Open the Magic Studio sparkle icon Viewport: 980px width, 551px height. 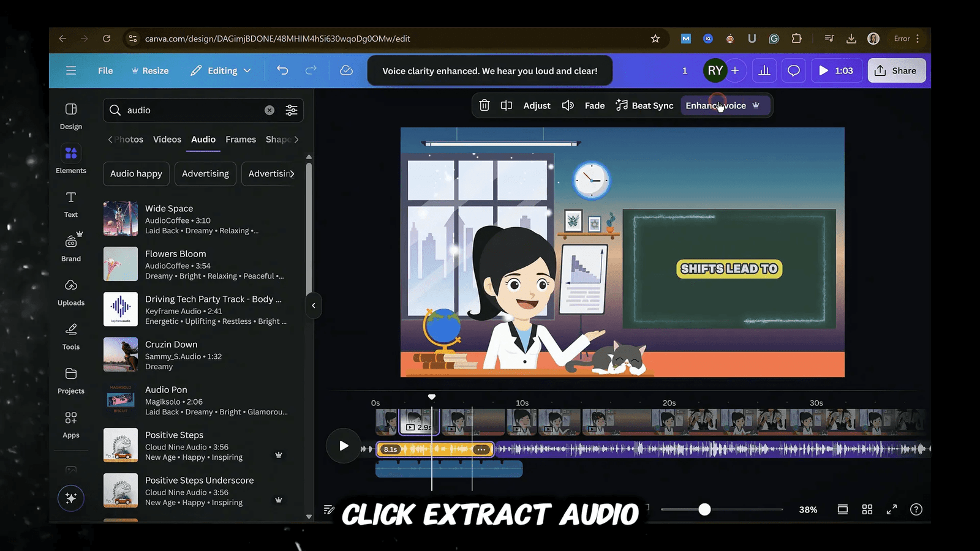70,498
